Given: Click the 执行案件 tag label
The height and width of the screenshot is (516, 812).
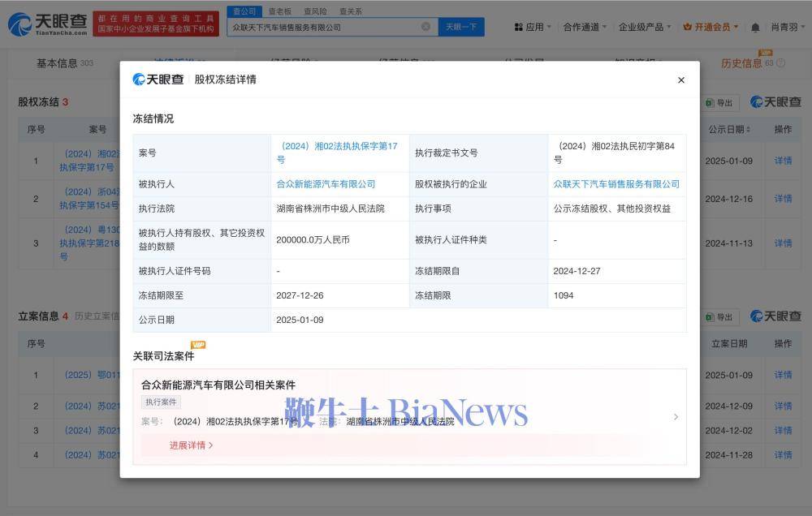Looking at the screenshot, I should [x=161, y=402].
